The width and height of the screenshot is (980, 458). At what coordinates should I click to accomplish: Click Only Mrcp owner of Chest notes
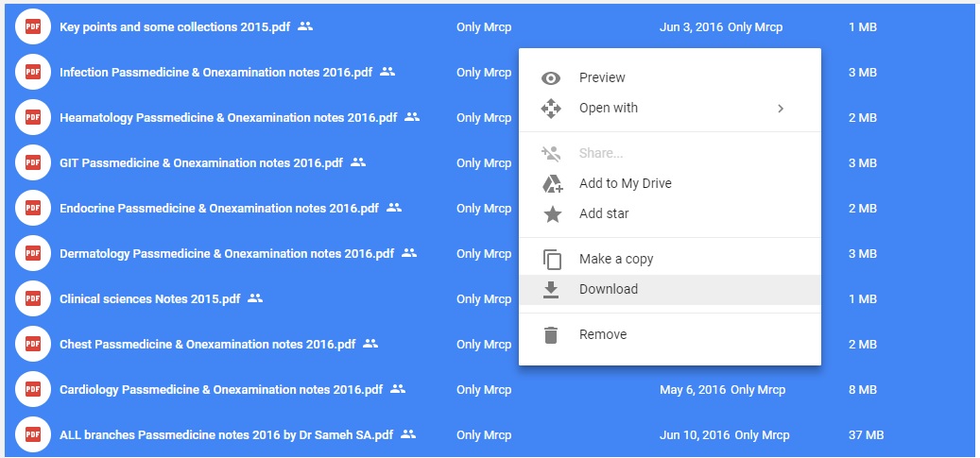click(484, 345)
